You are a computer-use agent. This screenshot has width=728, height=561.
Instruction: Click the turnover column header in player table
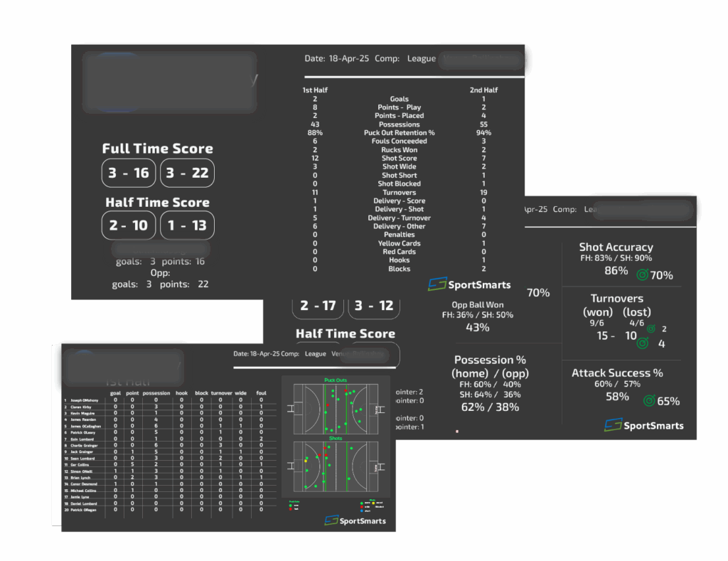click(x=222, y=393)
